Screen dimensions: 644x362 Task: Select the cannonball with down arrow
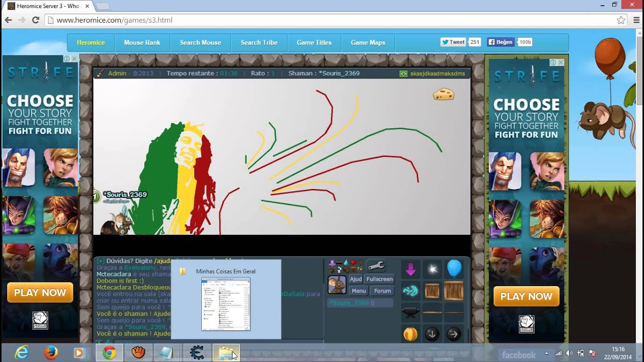(x=432, y=334)
